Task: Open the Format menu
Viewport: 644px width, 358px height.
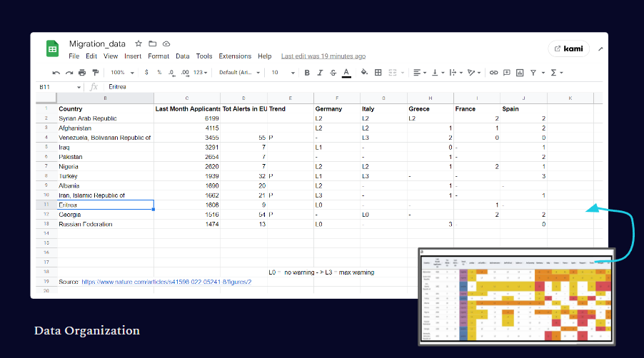Action: click(159, 56)
